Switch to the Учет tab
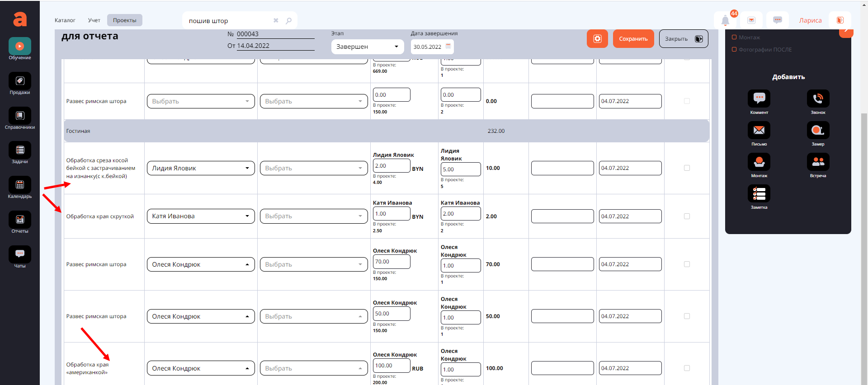The height and width of the screenshot is (385, 868). pyautogui.click(x=94, y=20)
